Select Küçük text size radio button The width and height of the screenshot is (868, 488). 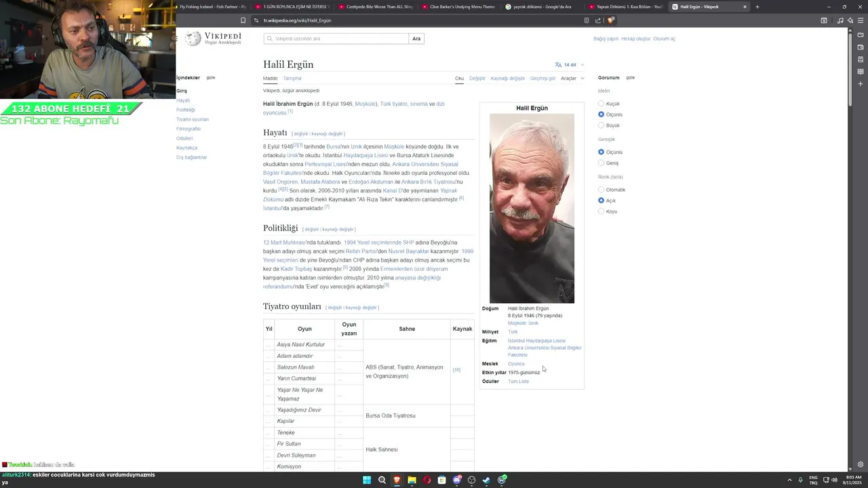pos(601,104)
